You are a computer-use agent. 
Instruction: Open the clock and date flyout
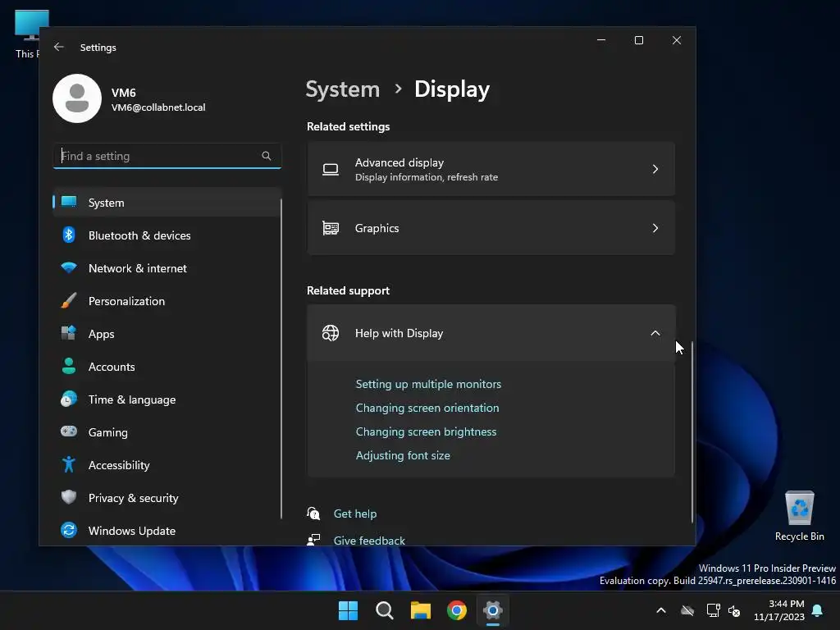pyautogui.click(x=779, y=610)
